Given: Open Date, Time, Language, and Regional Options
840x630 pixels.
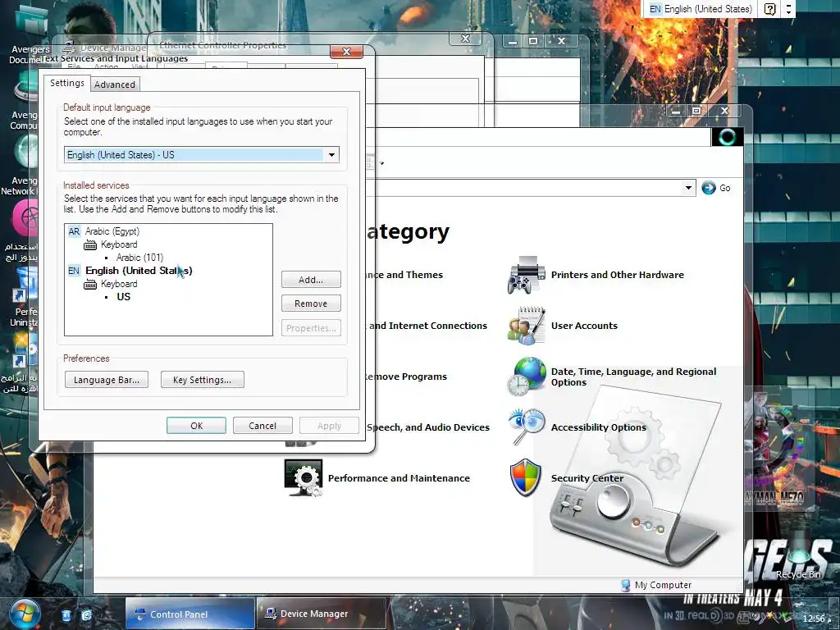Looking at the screenshot, I should coord(633,377).
